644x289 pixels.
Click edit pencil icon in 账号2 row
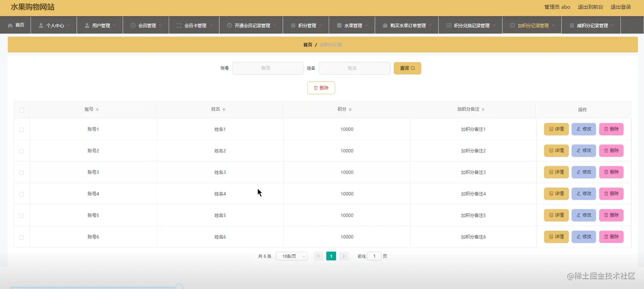(578, 150)
